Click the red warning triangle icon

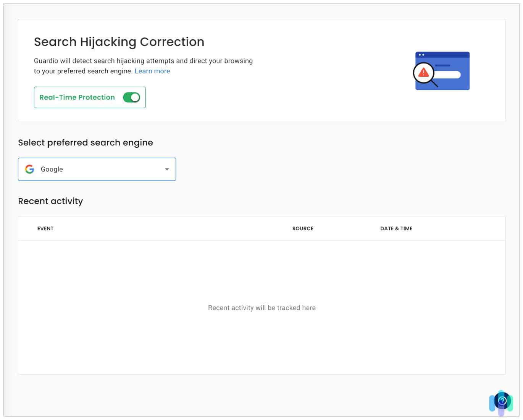pos(423,72)
